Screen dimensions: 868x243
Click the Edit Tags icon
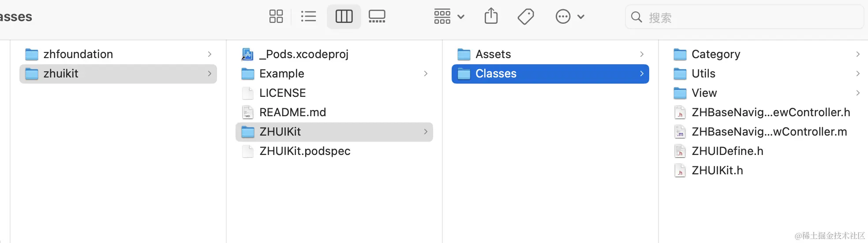[x=525, y=17]
